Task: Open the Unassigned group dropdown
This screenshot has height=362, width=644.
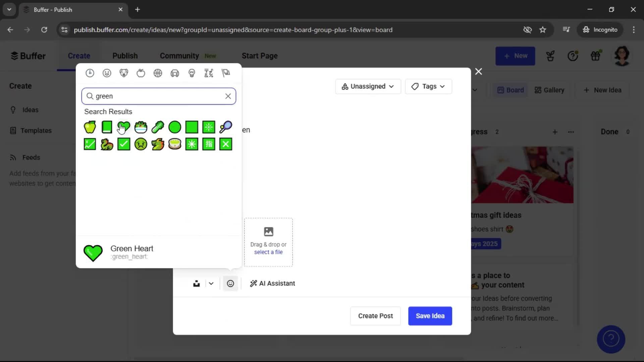Action: tap(368, 86)
